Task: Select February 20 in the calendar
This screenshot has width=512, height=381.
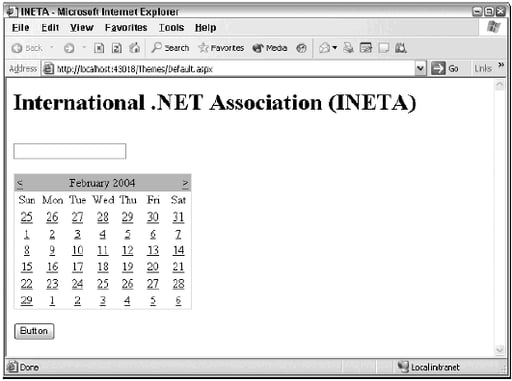Action: click(x=153, y=267)
